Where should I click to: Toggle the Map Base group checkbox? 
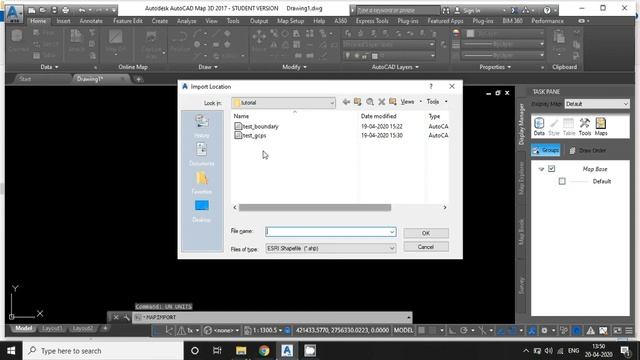tap(551, 169)
